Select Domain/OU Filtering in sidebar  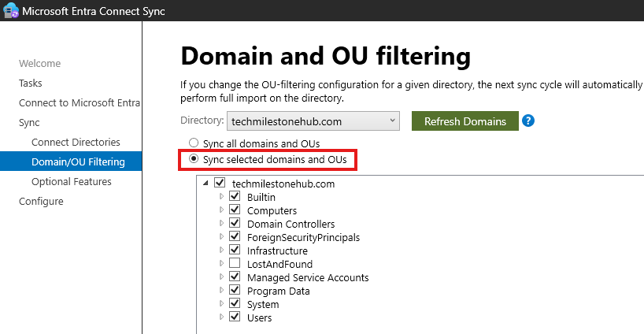(x=71, y=161)
